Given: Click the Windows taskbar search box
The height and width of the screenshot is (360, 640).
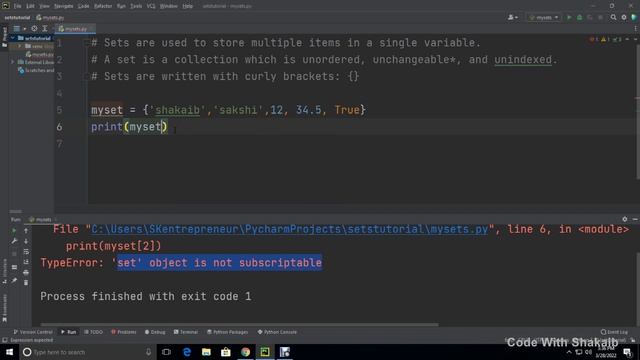Looking at the screenshot, I should click(x=88, y=352).
